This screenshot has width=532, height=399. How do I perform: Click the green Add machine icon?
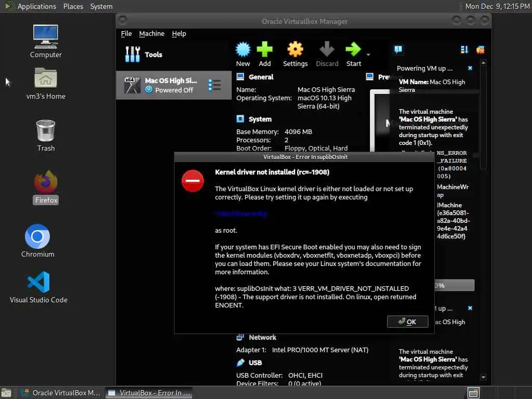coord(264,49)
